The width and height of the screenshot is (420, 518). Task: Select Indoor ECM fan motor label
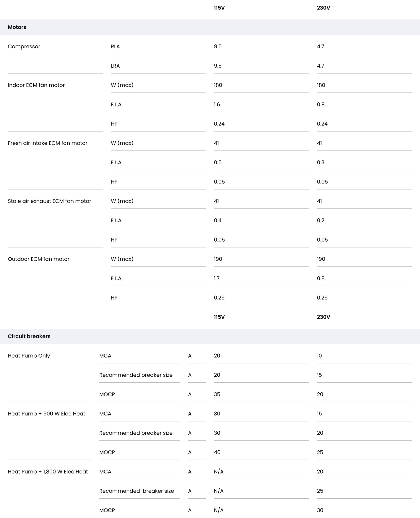(36, 85)
